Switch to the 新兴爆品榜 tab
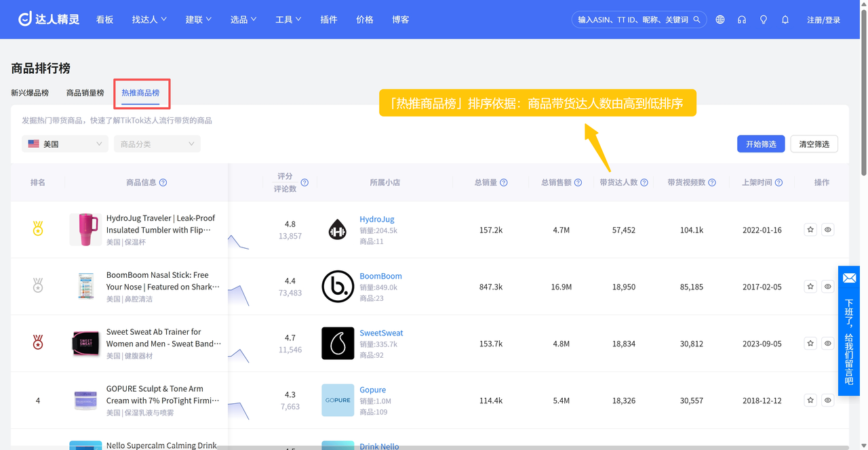Screen dimensions: 868x450 [30, 93]
